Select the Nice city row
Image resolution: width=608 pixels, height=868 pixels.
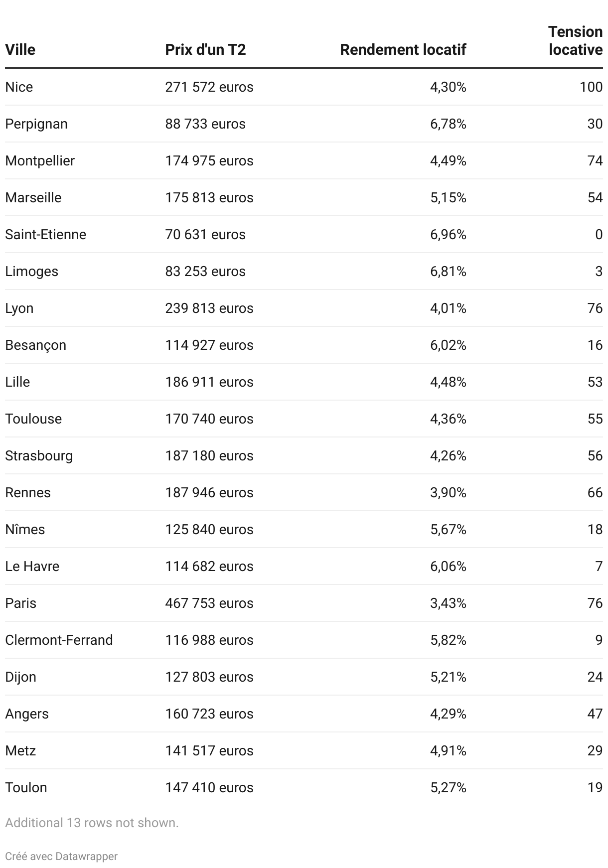(304, 87)
